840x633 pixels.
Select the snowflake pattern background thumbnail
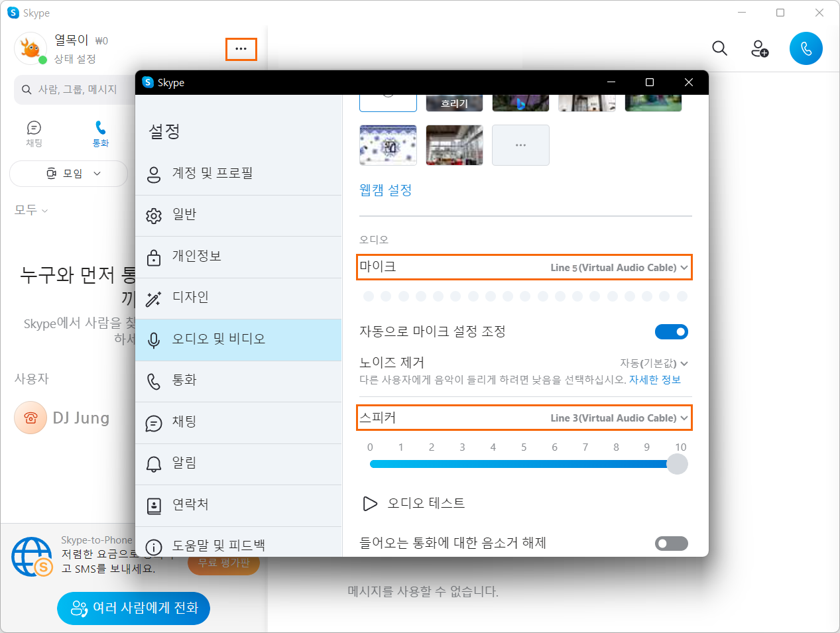pyautogui.click(x=388, y=145)
